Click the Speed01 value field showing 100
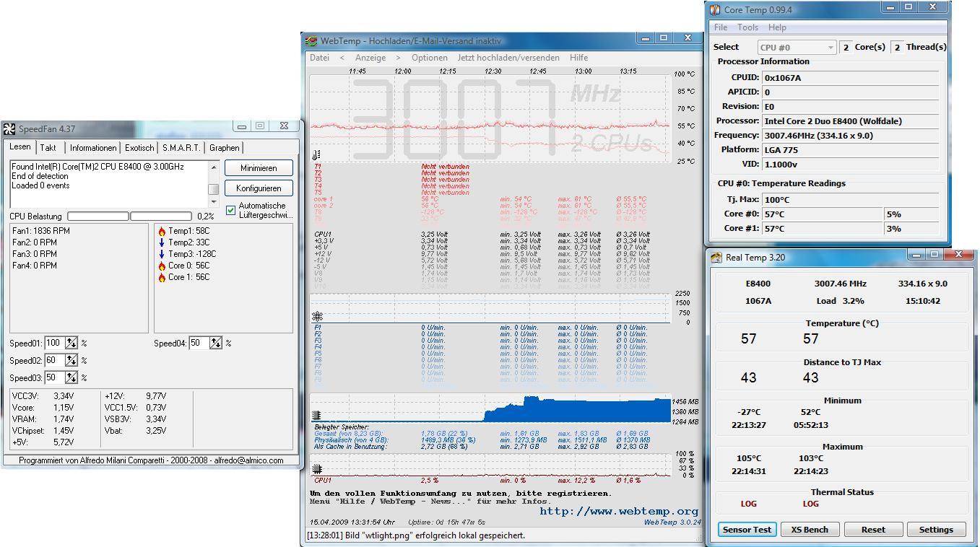Screen dimensions: 980x547 [54, 343]
